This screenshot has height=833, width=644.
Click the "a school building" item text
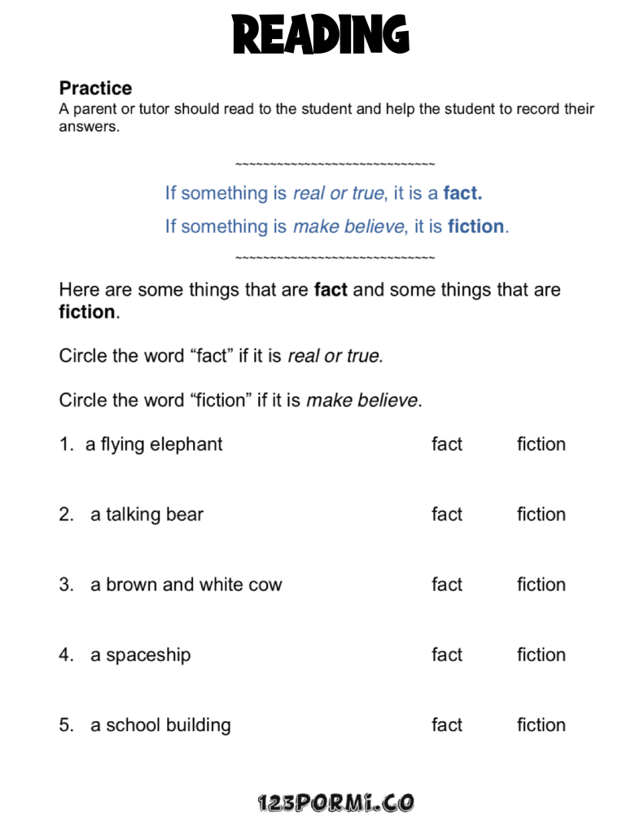point(160,725)
